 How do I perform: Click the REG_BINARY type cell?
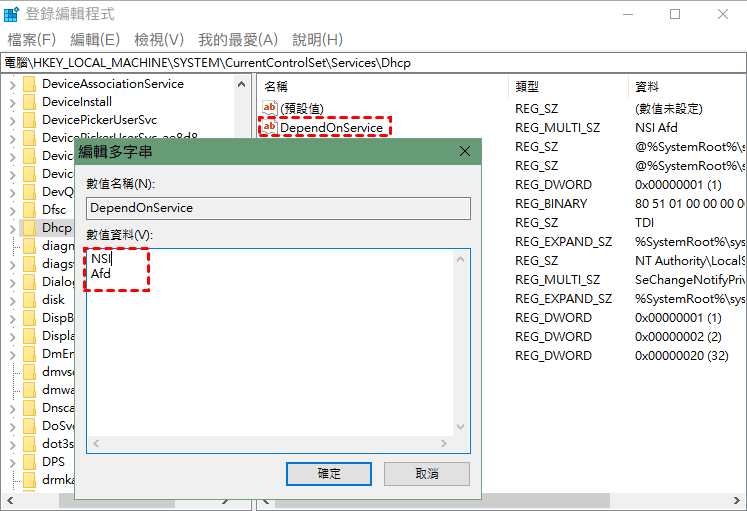coord(551,204)
